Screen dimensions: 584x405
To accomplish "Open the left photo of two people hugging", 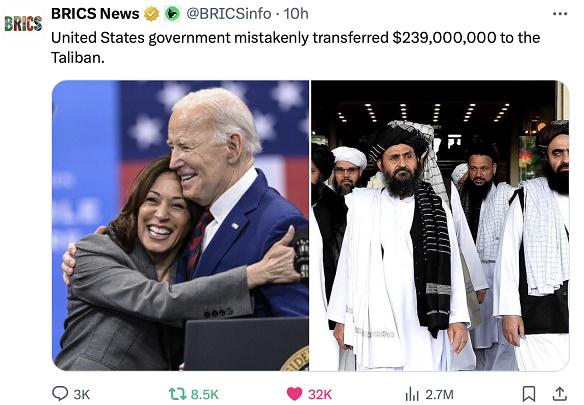I will coord(181,225).
